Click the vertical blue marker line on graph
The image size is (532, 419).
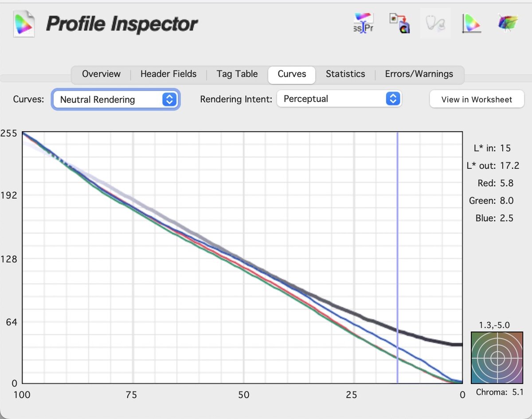click(x=397, y=222)
